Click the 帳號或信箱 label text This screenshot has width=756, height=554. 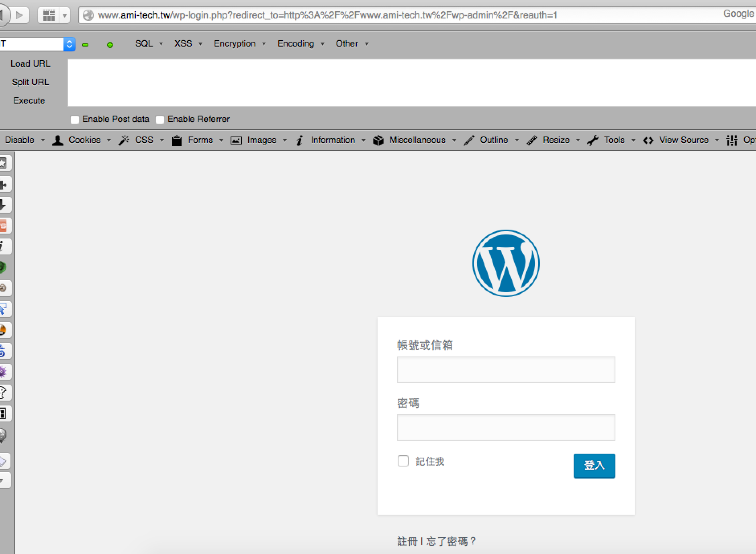coord(425,345)
